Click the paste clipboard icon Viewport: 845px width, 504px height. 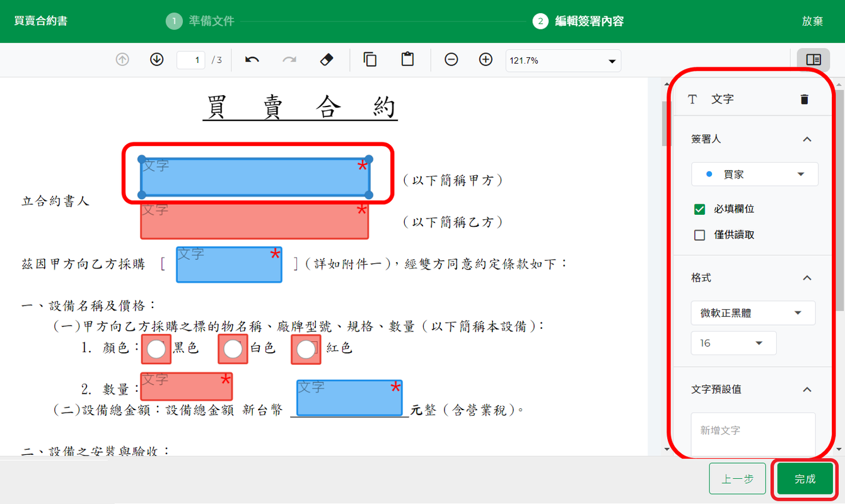[x=407, y=60]
